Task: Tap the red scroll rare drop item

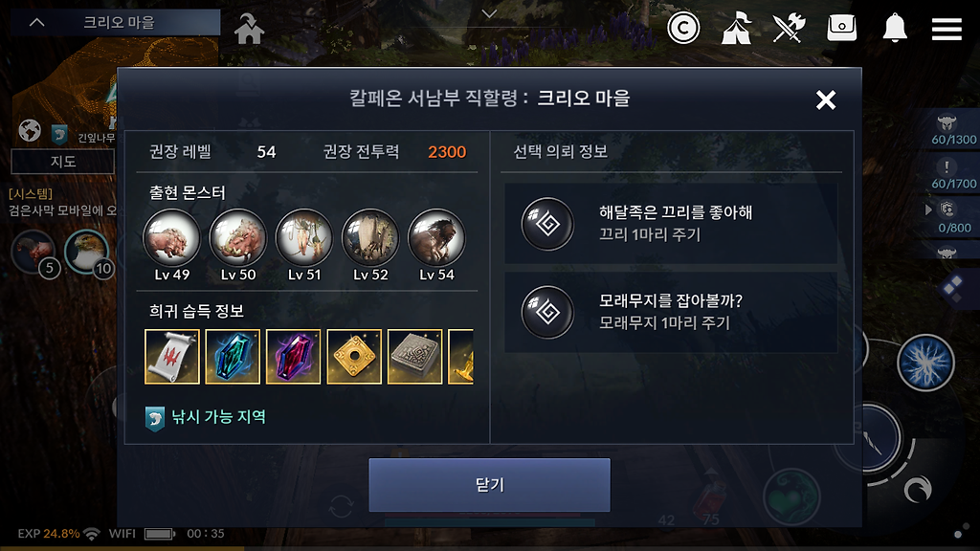Action: [x=172, y=356]
